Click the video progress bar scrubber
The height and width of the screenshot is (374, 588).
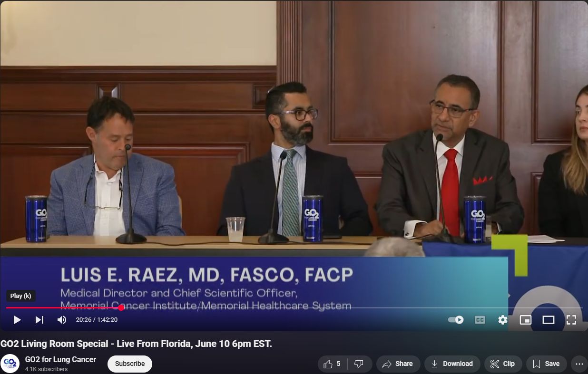click(121, 307)
